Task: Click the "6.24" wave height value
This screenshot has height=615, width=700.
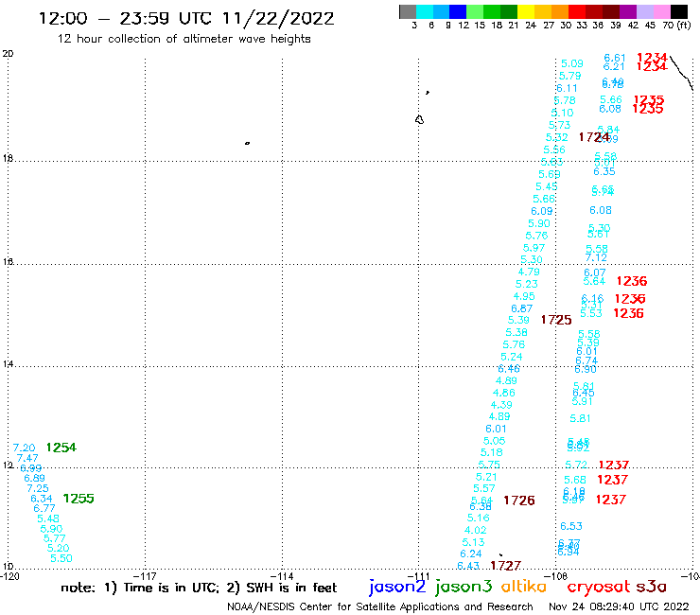Action: pos(471,553)
